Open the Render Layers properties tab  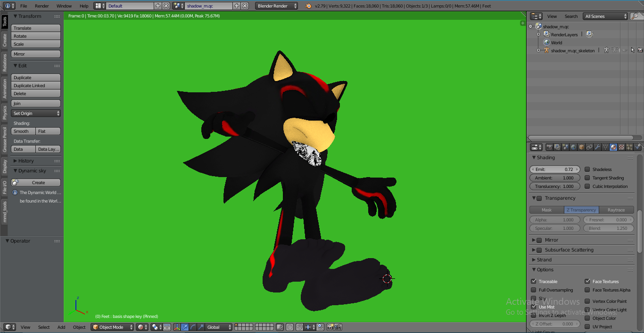click(x=557, y=147)
